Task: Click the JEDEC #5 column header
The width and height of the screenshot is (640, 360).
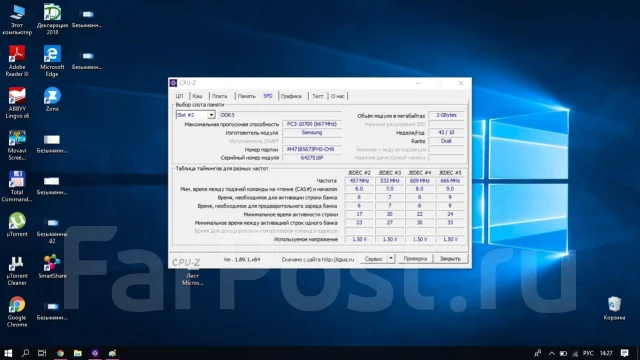Action: 450,173
